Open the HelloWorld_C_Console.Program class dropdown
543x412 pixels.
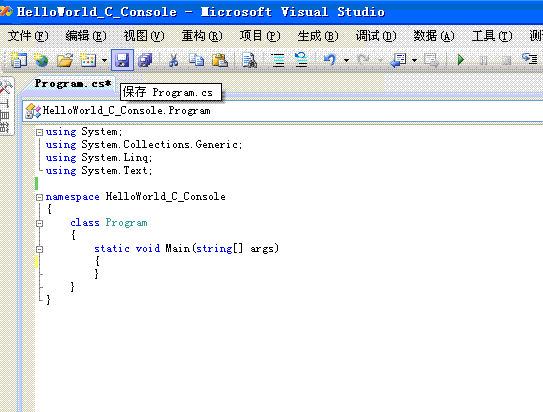(x=282, y=111)
